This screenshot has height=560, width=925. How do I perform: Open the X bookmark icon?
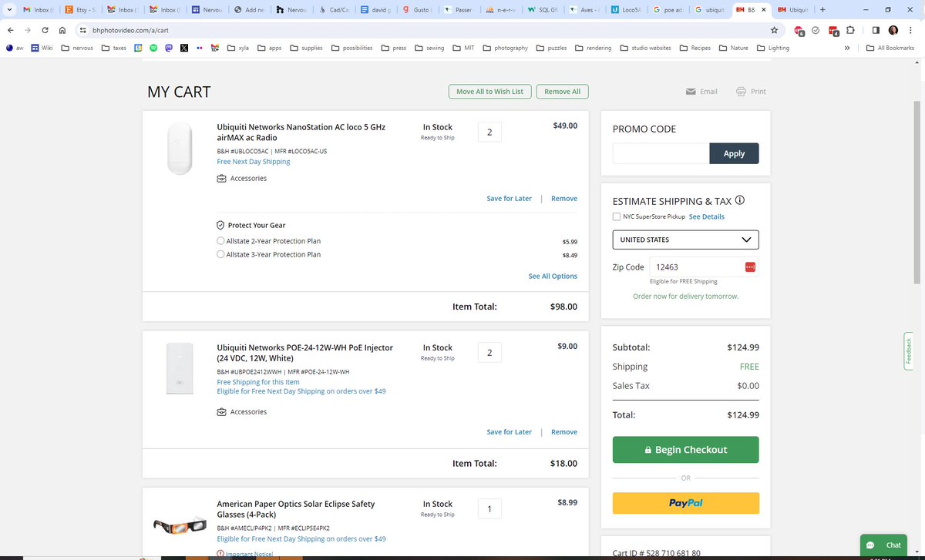[183, 48]
